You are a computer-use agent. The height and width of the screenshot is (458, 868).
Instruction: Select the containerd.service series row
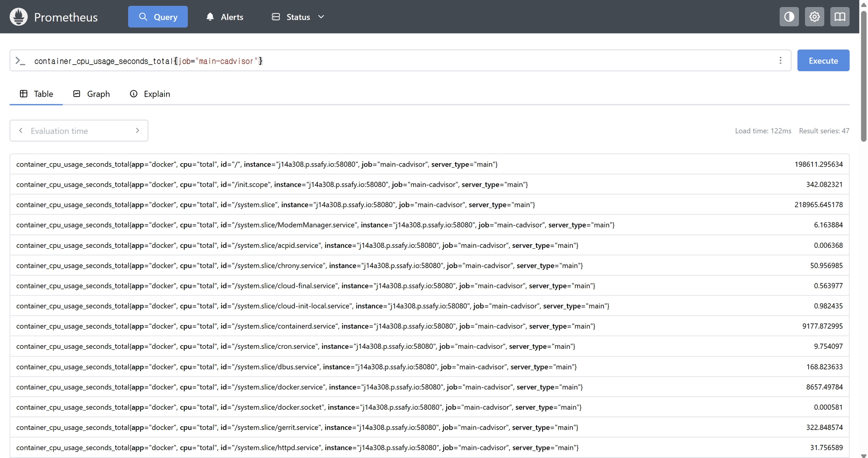429,326
